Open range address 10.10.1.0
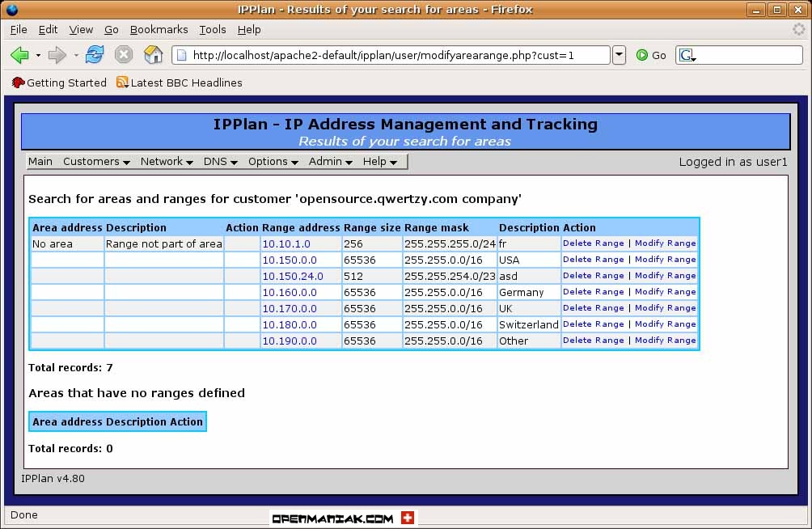Screen dimensions: 812x529 (286, 244)
